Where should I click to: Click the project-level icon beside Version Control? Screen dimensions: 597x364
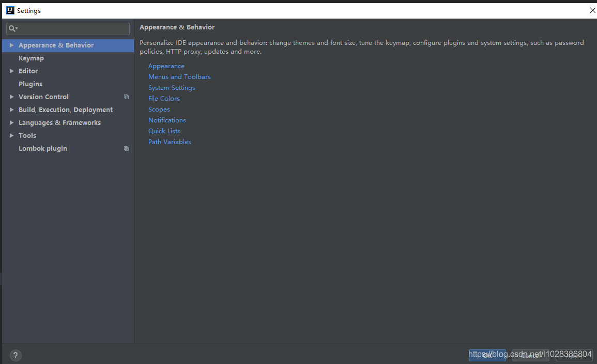127,97
